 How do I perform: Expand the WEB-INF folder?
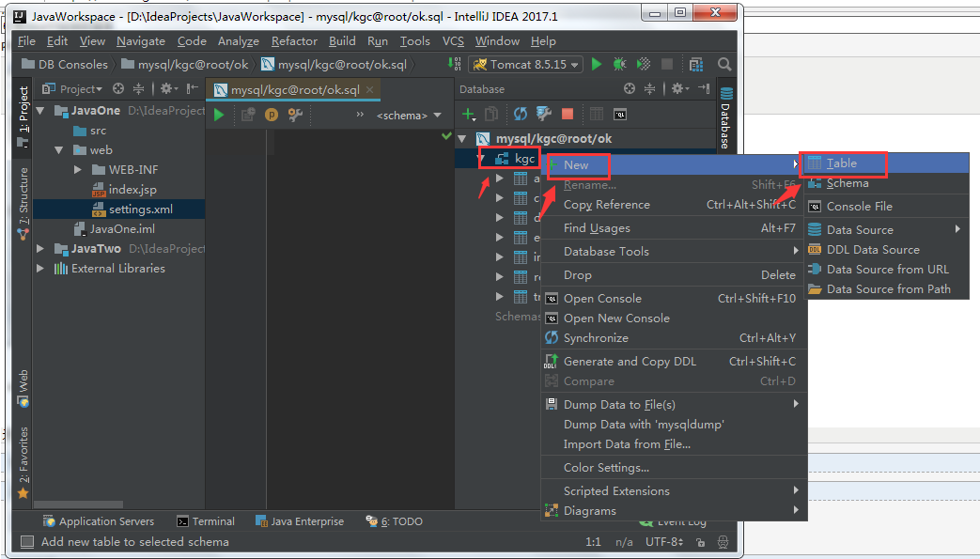(78, 169)
